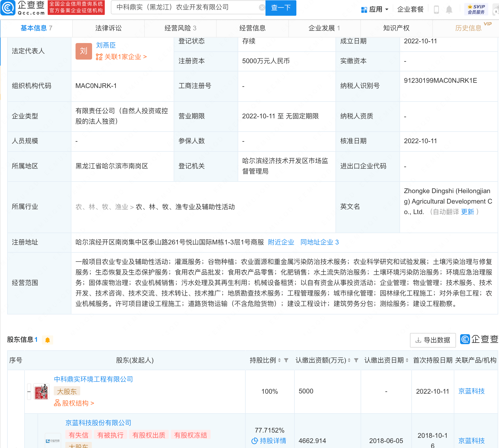499x448 pixels.
Task: Open SVIP member services badge
Action: 476,9
